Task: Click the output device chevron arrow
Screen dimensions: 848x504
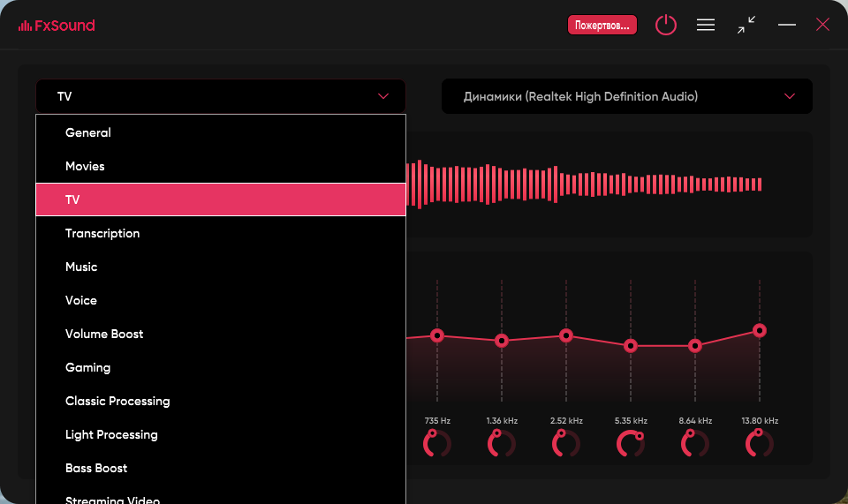Action: pos(790,96)
